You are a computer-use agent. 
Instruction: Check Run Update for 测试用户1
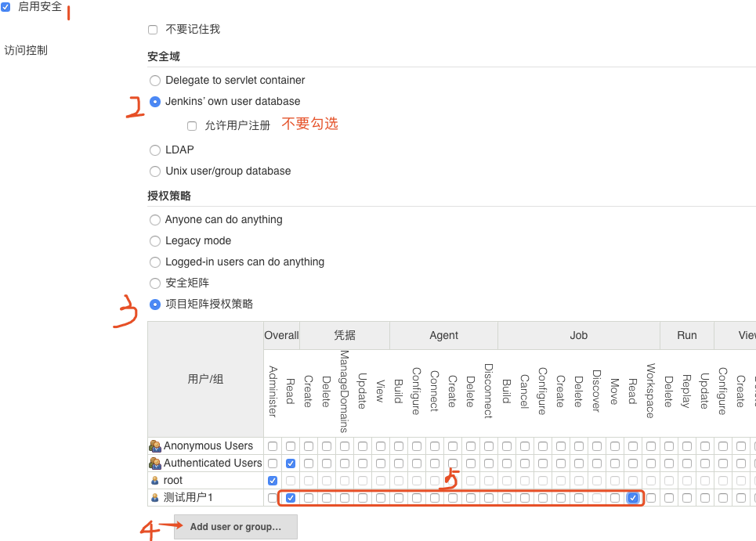[705, 498]
